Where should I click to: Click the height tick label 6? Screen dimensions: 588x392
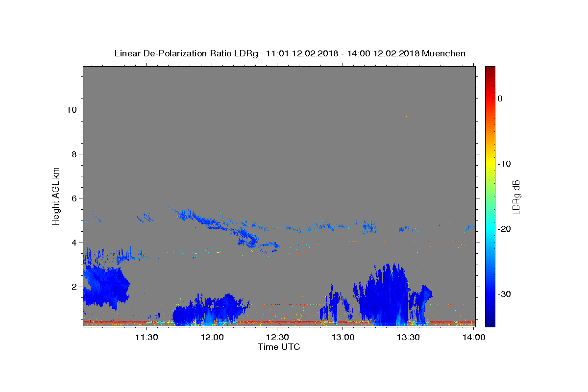(x=73, y=198)
